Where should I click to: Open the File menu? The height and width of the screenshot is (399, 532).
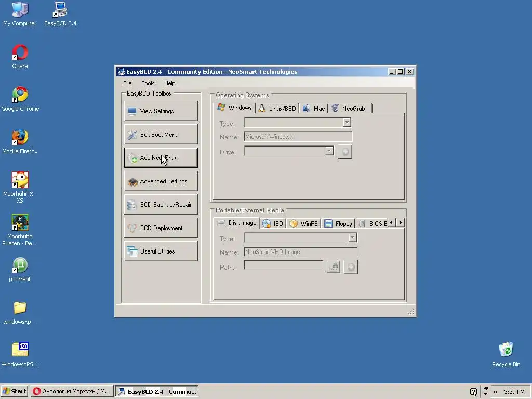pos(127,83)
